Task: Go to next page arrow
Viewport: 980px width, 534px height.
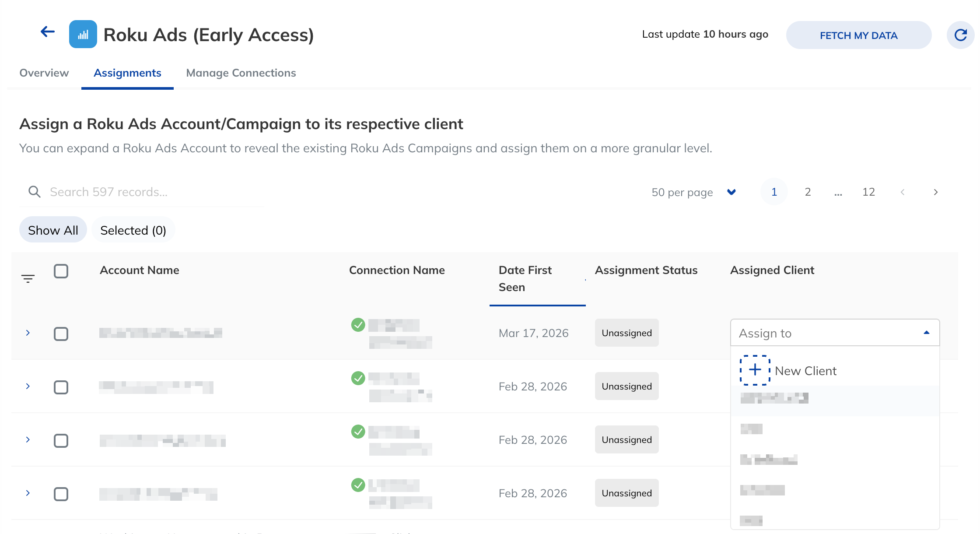Action: [935, 192]
